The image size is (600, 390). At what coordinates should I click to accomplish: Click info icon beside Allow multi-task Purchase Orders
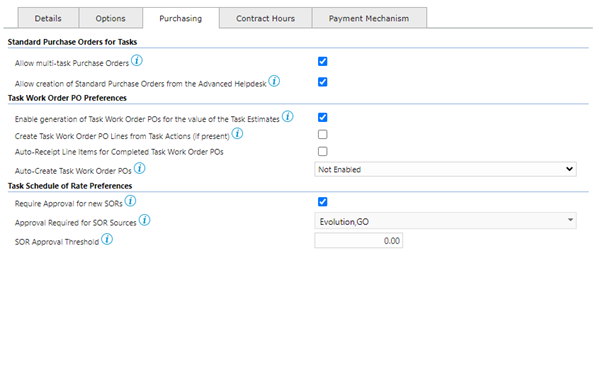(137, 60)
